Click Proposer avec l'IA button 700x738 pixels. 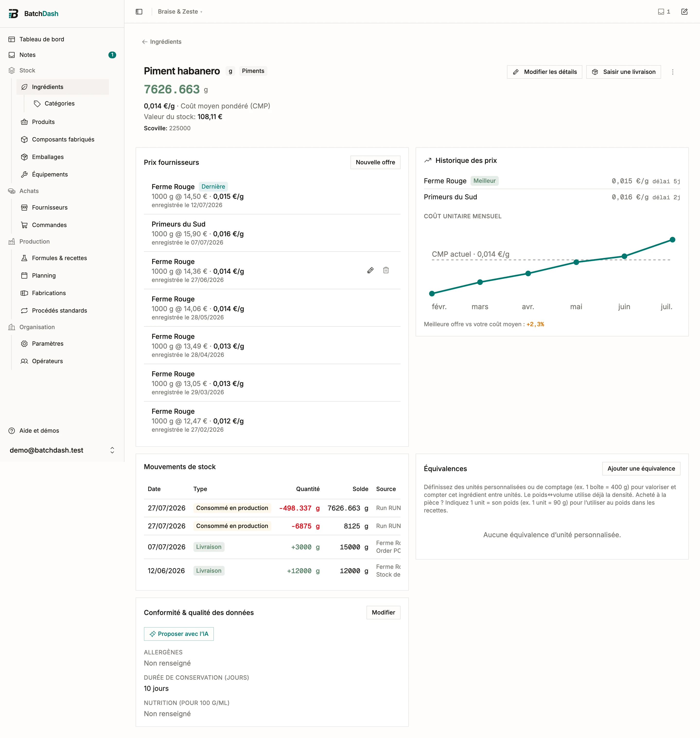(179, 634)
